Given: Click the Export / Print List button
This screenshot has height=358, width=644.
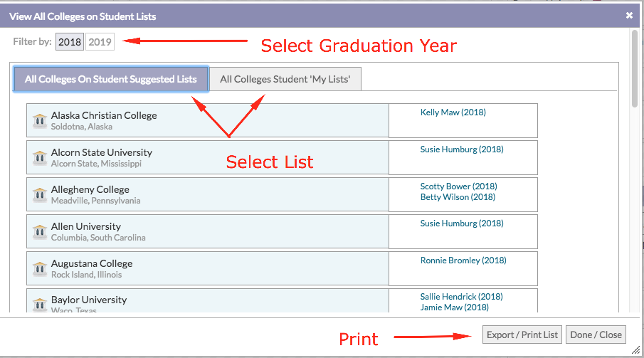Looking at the screenshot, I should tap(522, 335).
